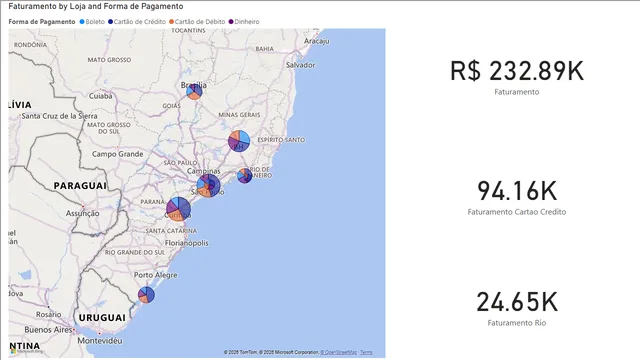Click the Brasília pie chart bubble

194,91
